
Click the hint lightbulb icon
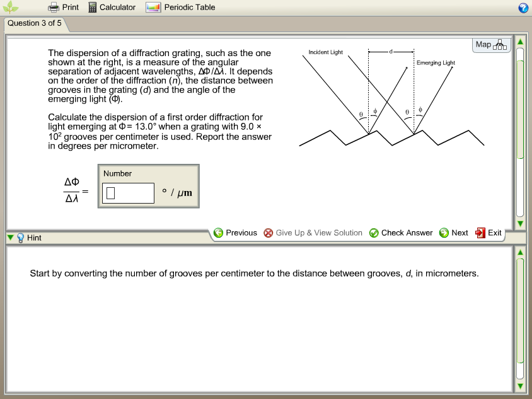pyautogui.click(x=20, y=238)
